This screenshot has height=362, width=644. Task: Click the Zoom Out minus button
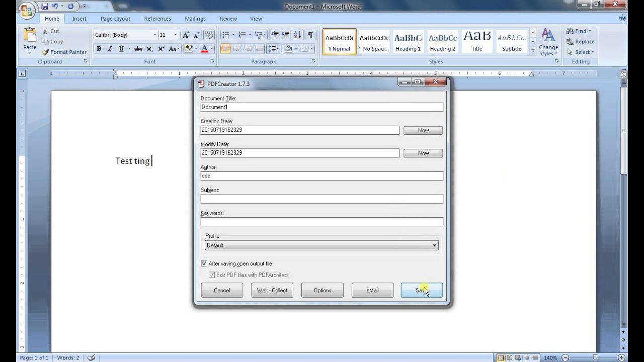(565, 357)
